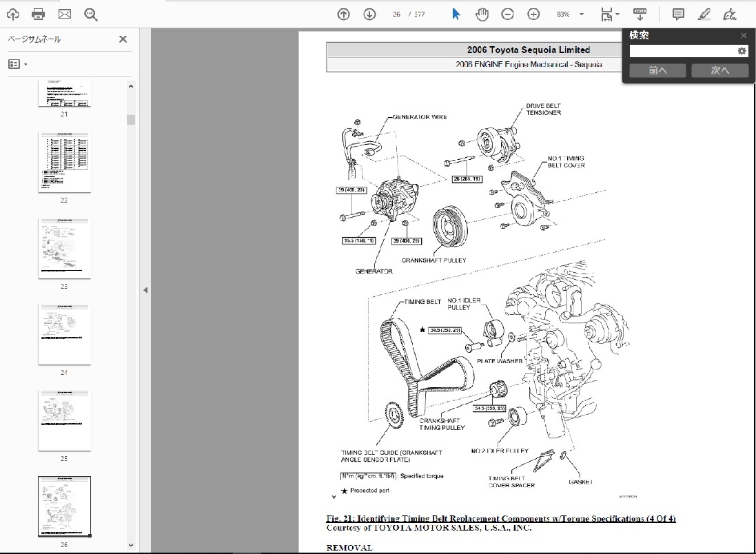Click the DRIVE BELT TENSIONER label

pos(543,109)
